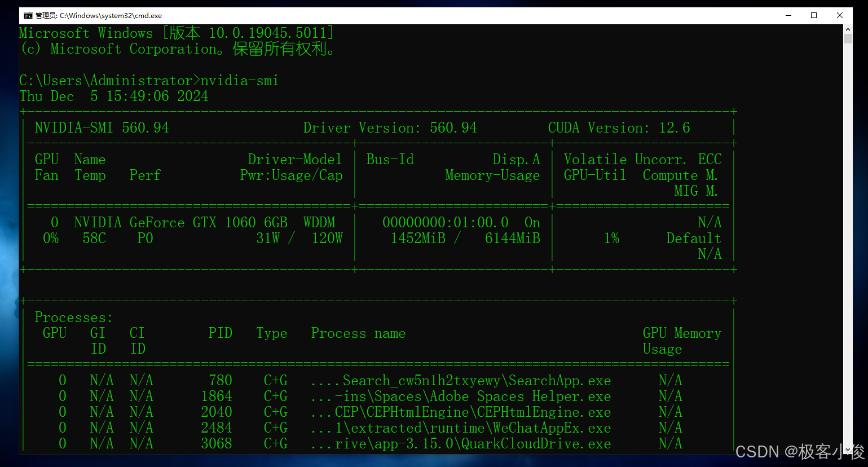Click the compute mode value Default

point(694,239)
